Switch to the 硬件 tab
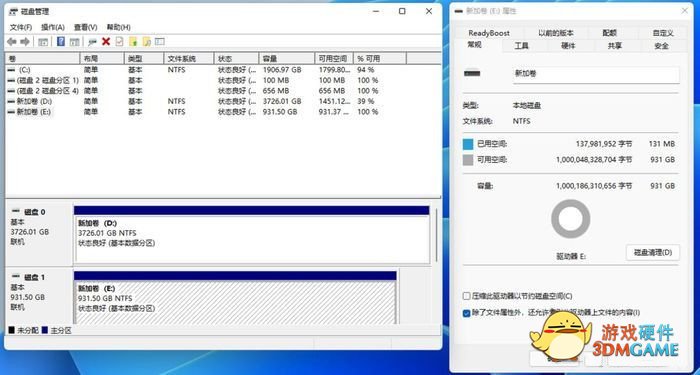700x375 pixels. [568, 46]
